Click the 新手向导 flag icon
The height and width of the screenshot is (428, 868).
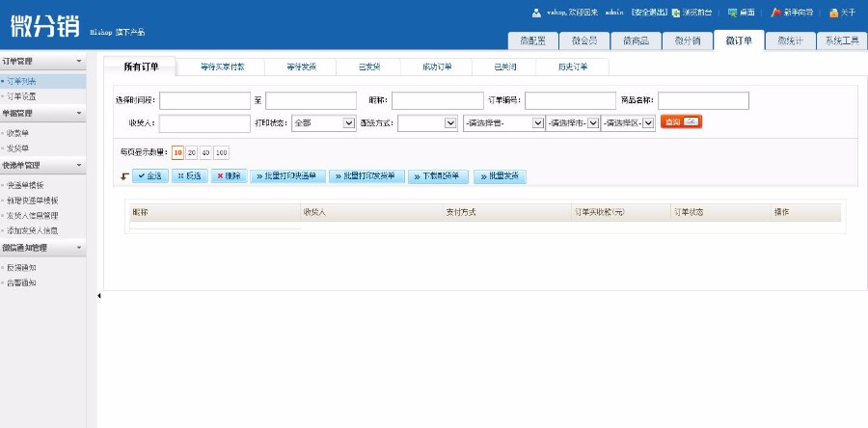[775, 13]
